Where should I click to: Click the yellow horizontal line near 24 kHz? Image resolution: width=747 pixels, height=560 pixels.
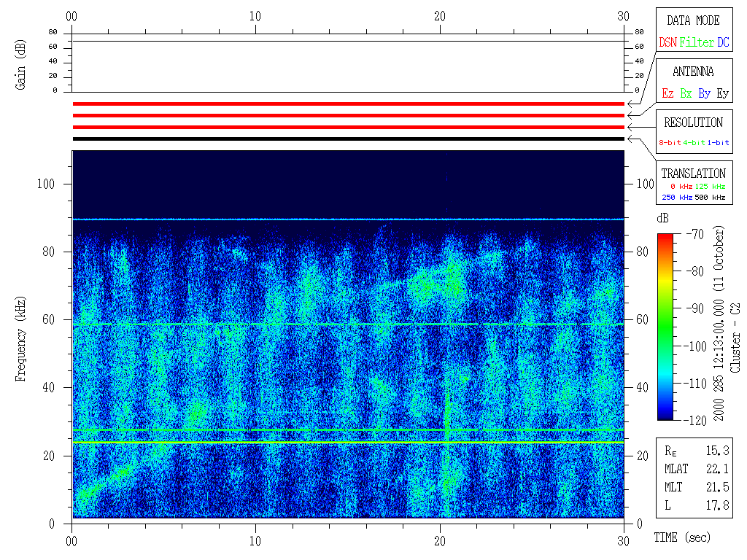click(x=348, y=442)
